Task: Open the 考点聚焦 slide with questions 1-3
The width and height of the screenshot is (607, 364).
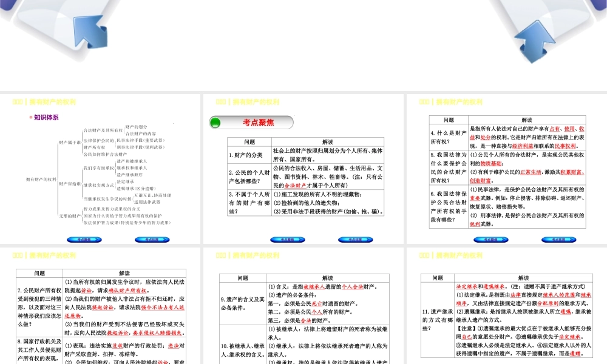Action: 303,169
